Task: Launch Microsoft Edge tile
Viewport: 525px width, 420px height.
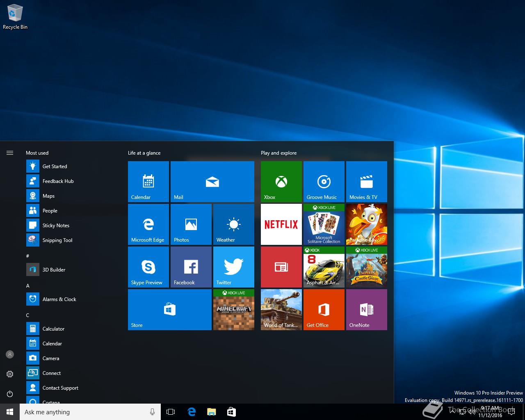Action: 148,224
